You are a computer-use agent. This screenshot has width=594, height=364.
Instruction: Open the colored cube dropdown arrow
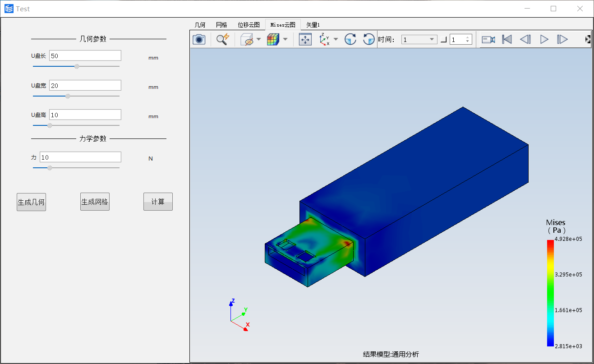pos(285,39)
